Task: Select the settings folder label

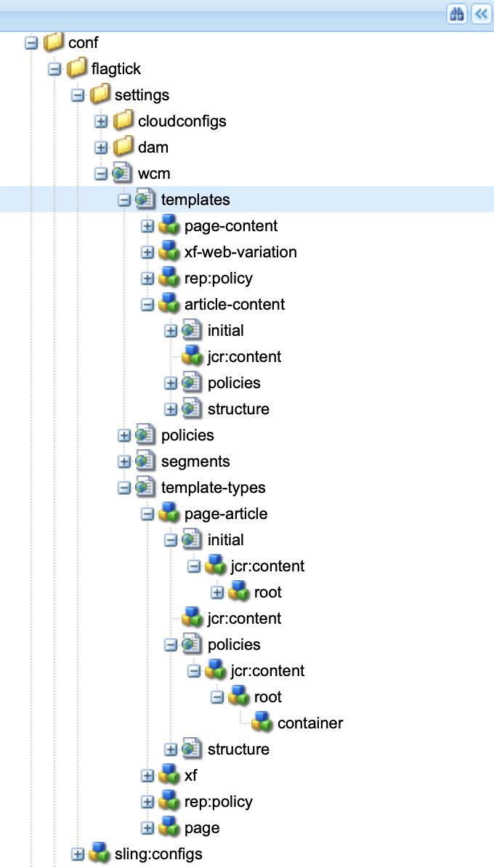Action: [142, 95]
